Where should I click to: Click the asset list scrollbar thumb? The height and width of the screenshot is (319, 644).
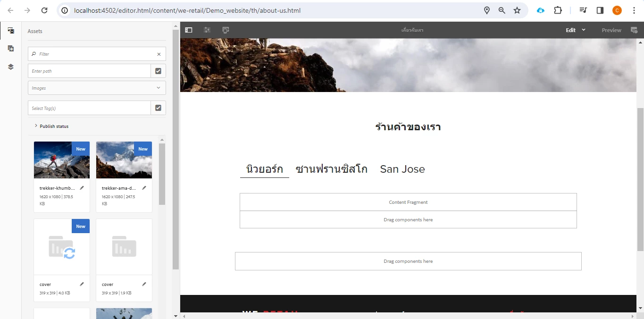[162, 174]
